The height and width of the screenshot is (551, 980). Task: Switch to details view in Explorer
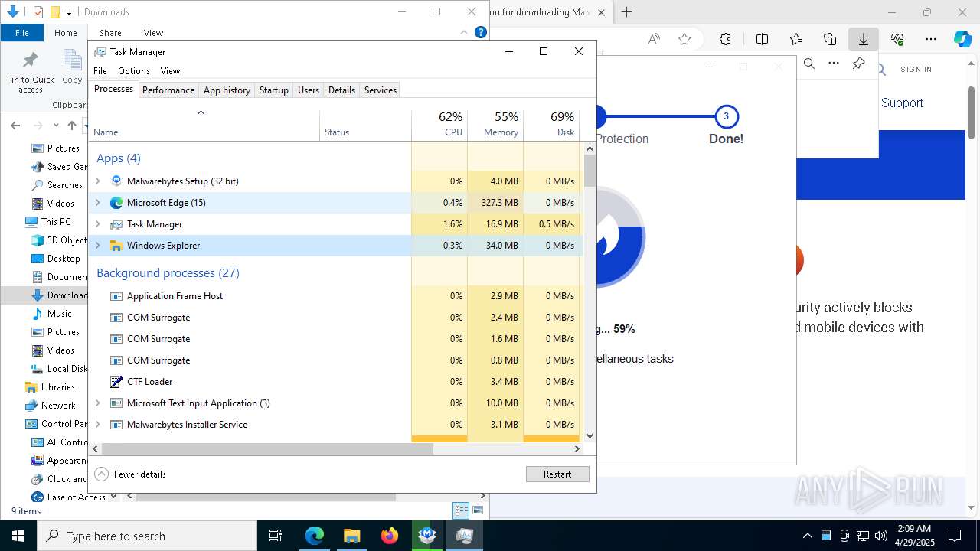[461, 510]
